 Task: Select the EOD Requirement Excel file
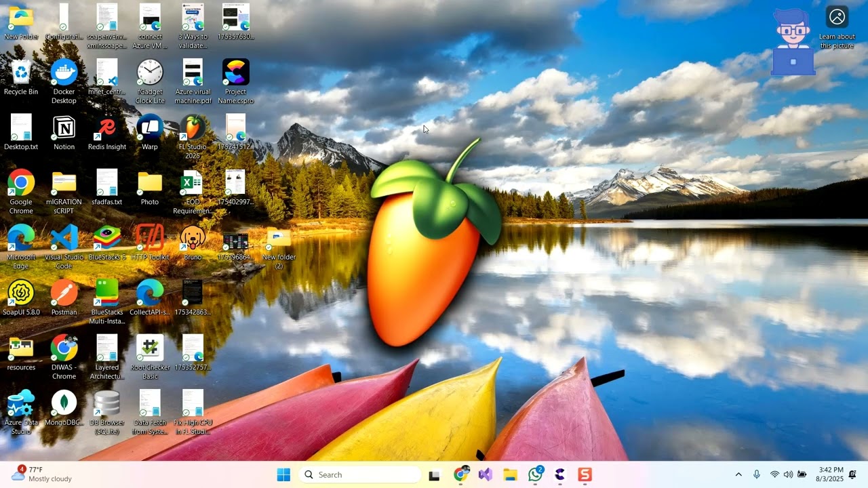[193, 182]
